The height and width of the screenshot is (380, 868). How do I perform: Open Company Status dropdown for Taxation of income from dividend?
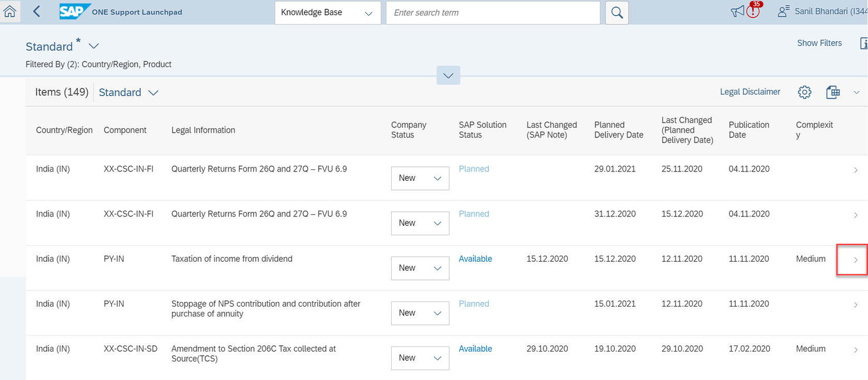420,268
